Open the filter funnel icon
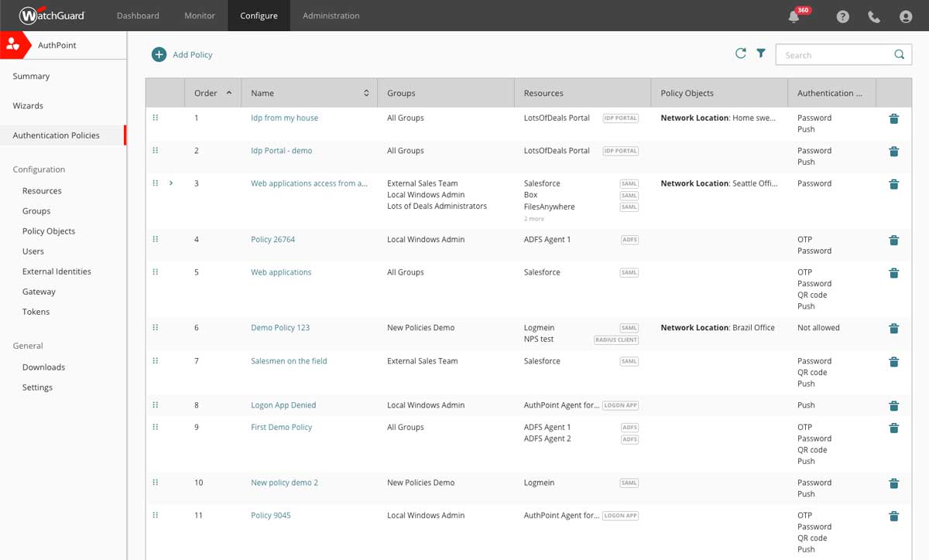 pos(761,53)
